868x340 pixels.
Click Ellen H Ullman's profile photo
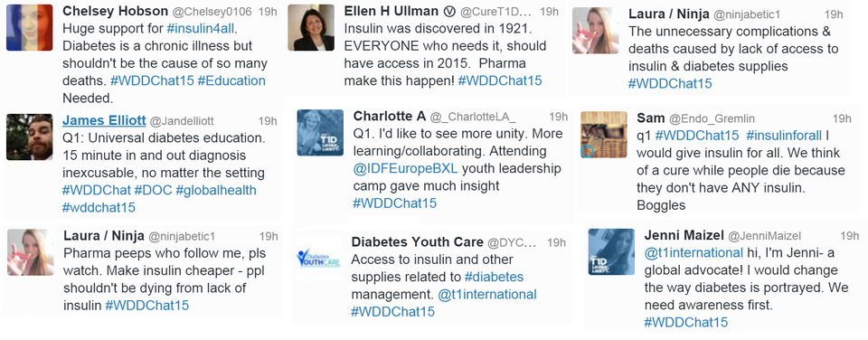click(x=311, y=28)
